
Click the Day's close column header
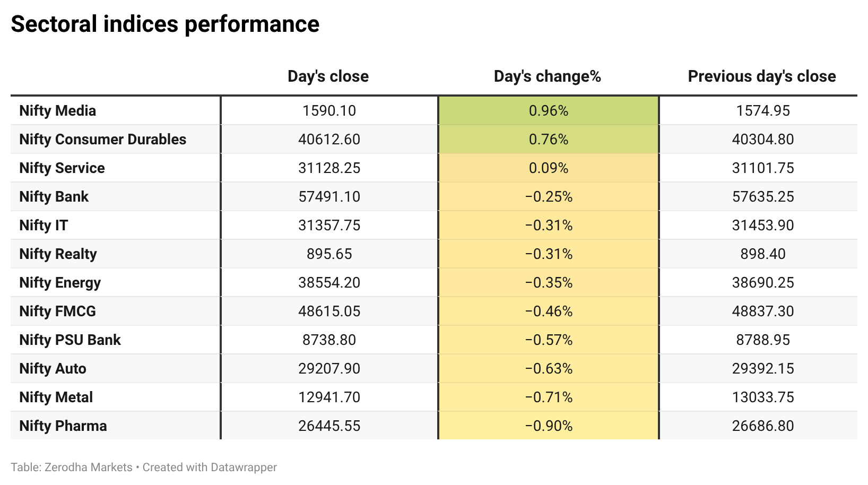[328, 76]
